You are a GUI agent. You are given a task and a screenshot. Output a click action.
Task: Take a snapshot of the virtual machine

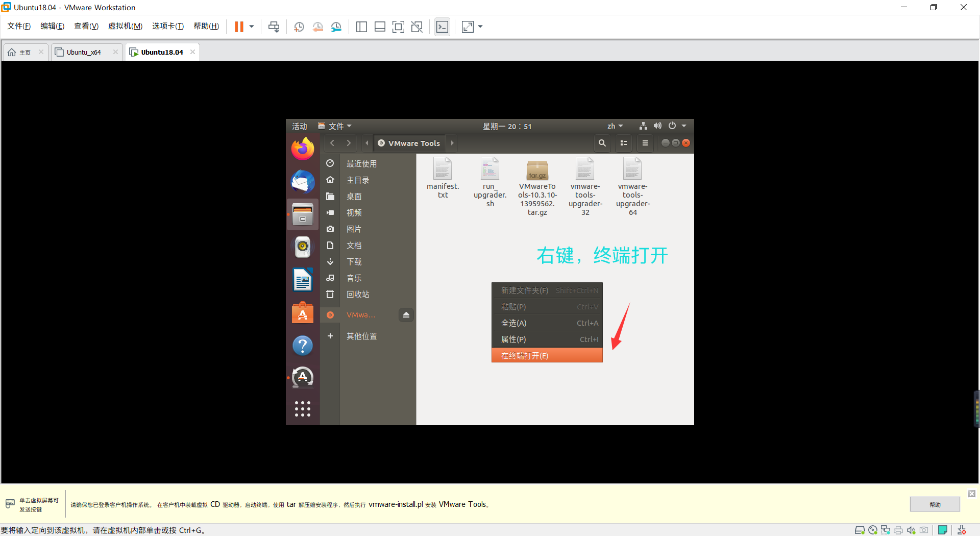299,27
